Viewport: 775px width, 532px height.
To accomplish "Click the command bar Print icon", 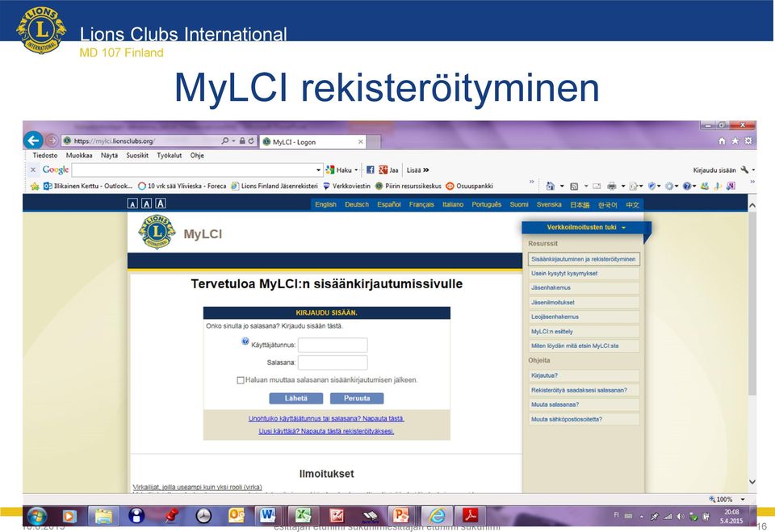I will click(x=612, y=186).
